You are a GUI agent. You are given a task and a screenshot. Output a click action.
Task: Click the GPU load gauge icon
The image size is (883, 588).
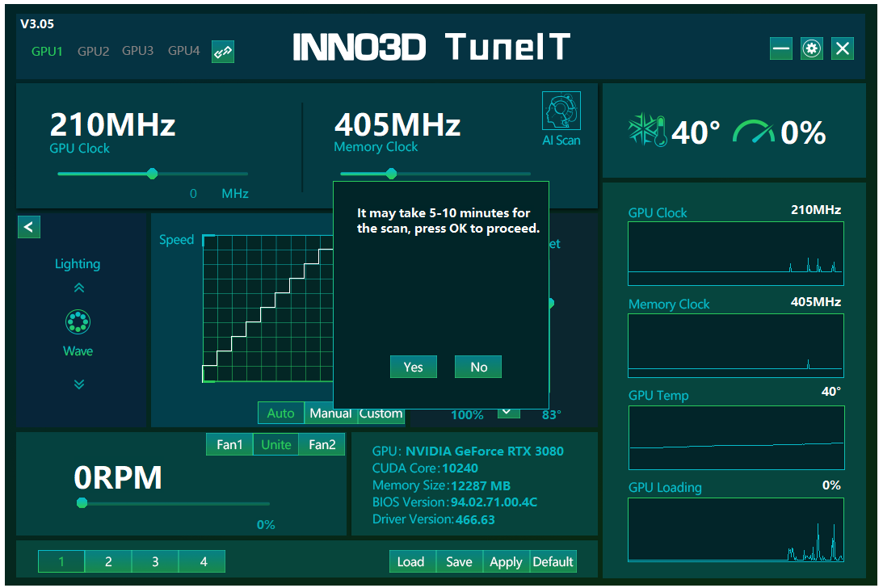tap(754, 132)
